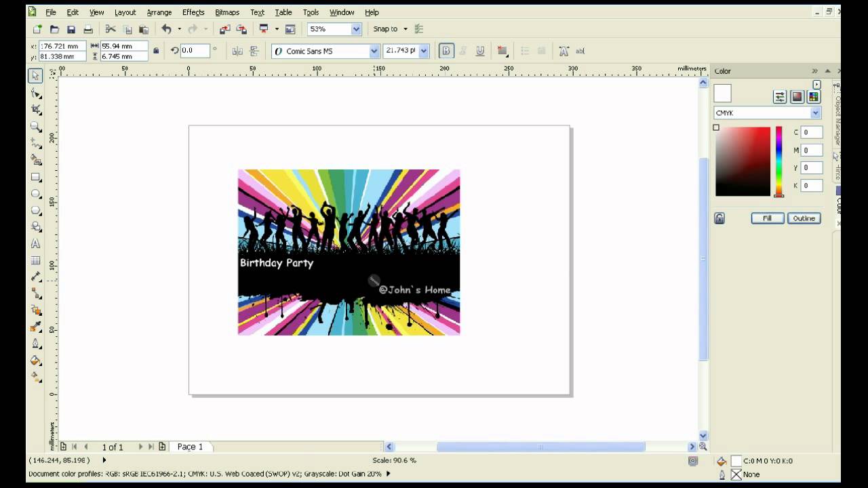The height and width of the screenshot is (488, 868).
Task: Show color palettes in Color docker
Action: click(x=814, y=97)
